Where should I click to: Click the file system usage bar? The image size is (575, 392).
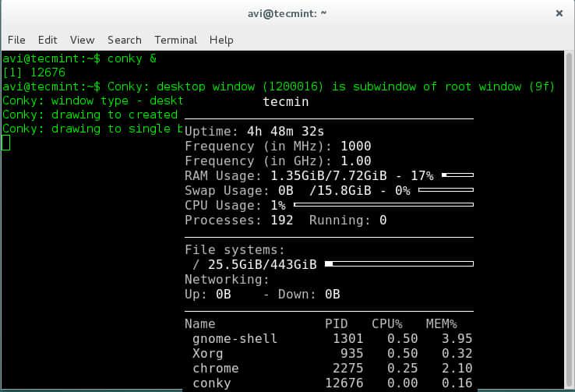coord(399,264)
